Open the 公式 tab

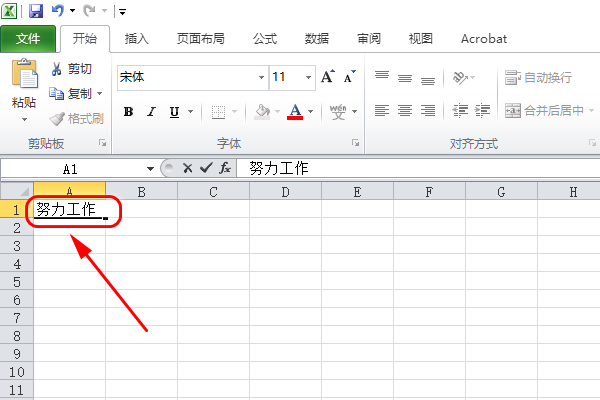click(x=265, y=39)
